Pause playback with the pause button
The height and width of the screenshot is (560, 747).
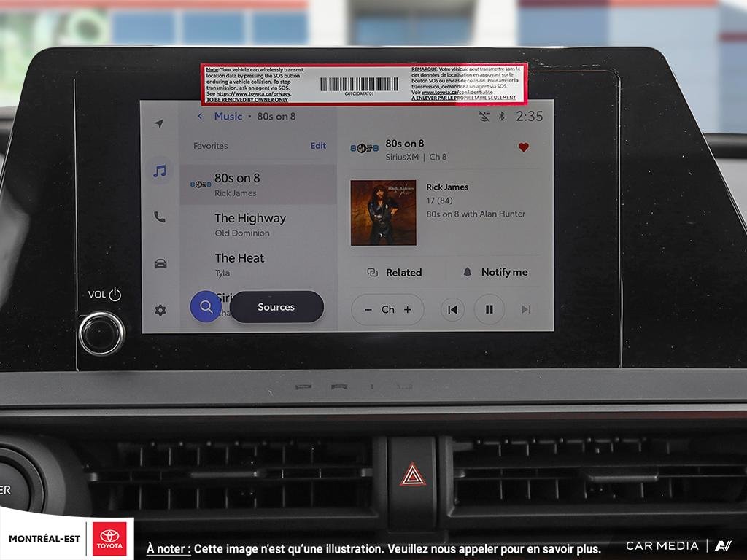pos(489,309)
